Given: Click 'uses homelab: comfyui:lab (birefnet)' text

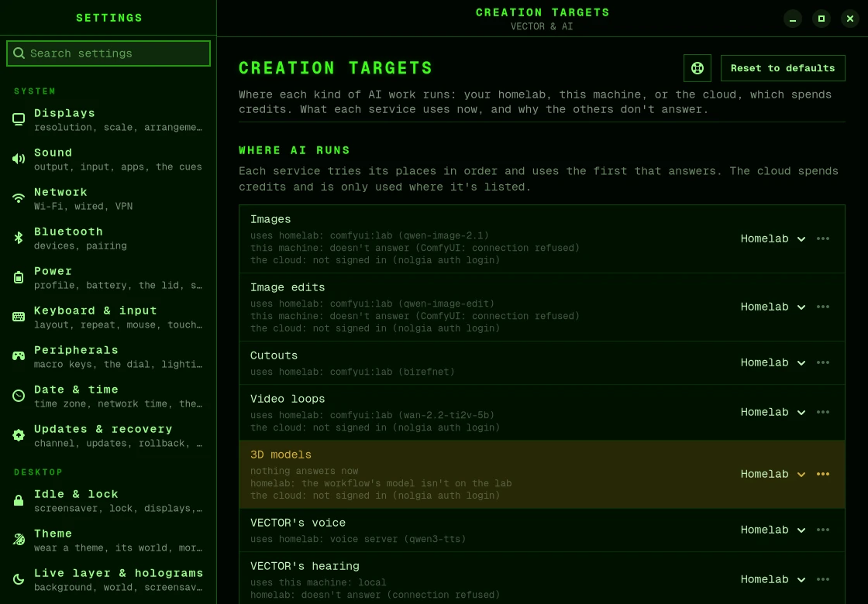Looking at the screenshot, I should click(x=352, y=372).
